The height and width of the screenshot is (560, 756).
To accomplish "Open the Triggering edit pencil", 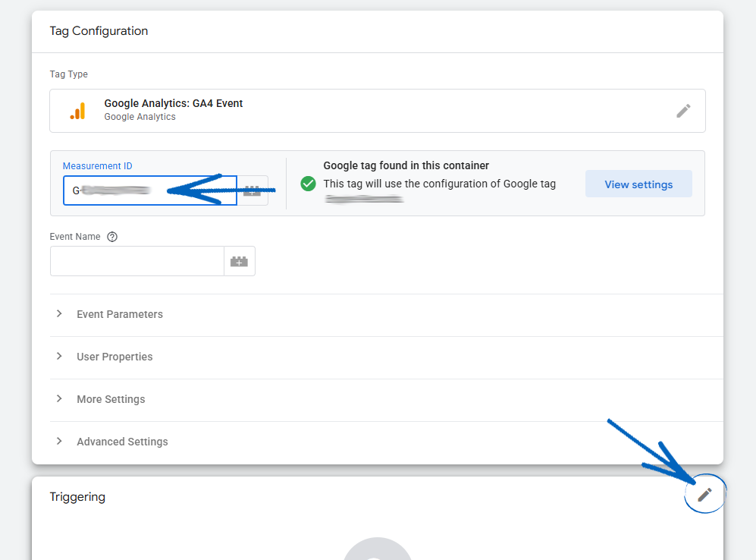I will tap(704, 494).
